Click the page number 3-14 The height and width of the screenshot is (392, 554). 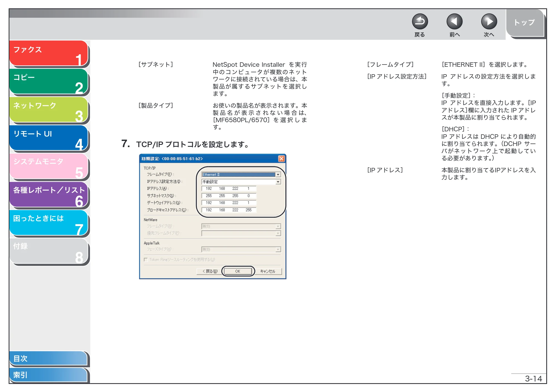[x=533, y=379]
